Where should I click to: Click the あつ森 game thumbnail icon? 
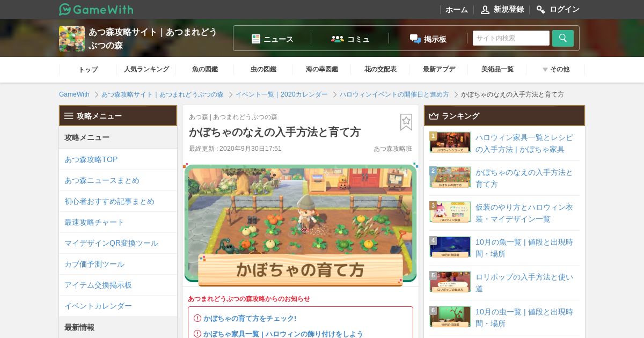[72, 39]
